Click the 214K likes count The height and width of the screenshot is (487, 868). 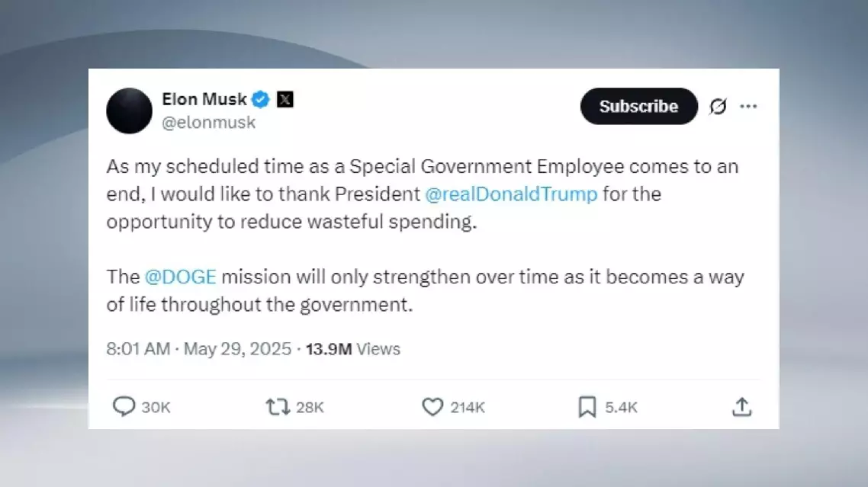tap(468, 408)
